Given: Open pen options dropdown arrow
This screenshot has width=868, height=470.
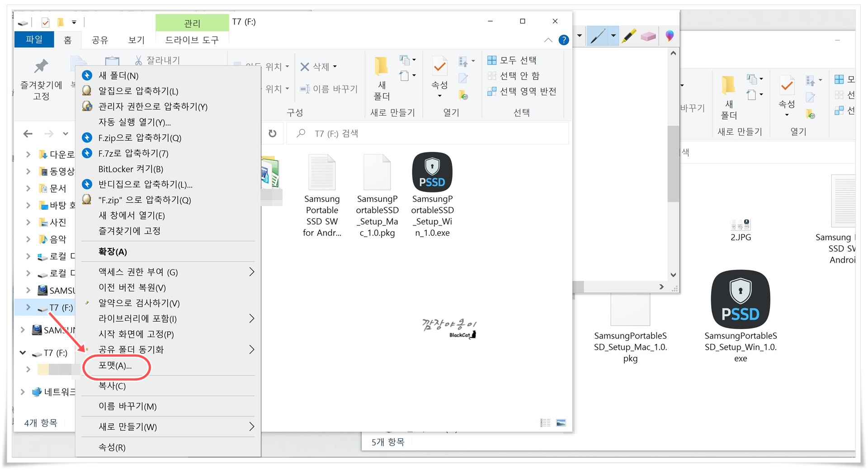Looking at the screenshot, I should (x=613, y=36).
